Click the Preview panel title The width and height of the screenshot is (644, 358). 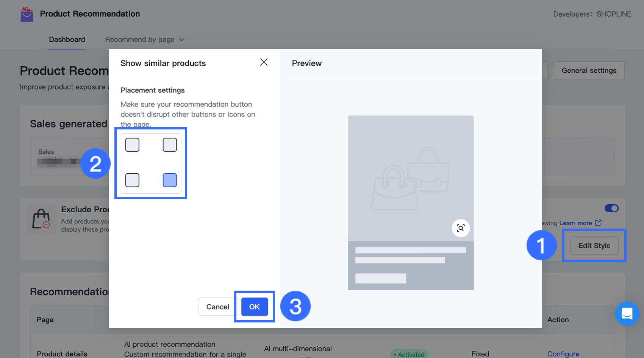pyautogui.click(x=307, y=63)
